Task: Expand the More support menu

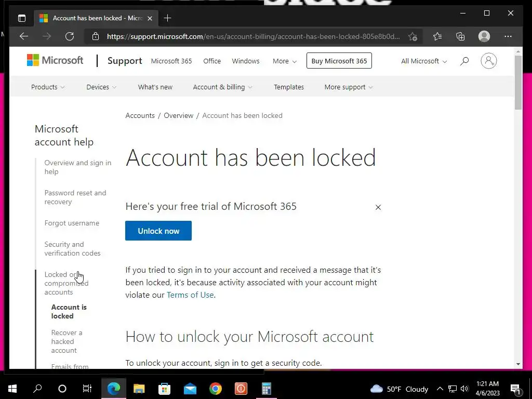Action: 349,87
